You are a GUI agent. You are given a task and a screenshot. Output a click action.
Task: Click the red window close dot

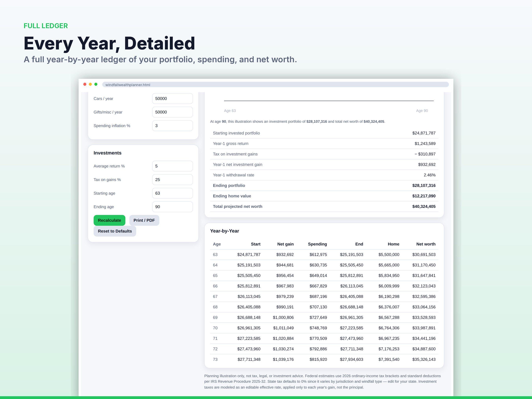click(85, 84)
